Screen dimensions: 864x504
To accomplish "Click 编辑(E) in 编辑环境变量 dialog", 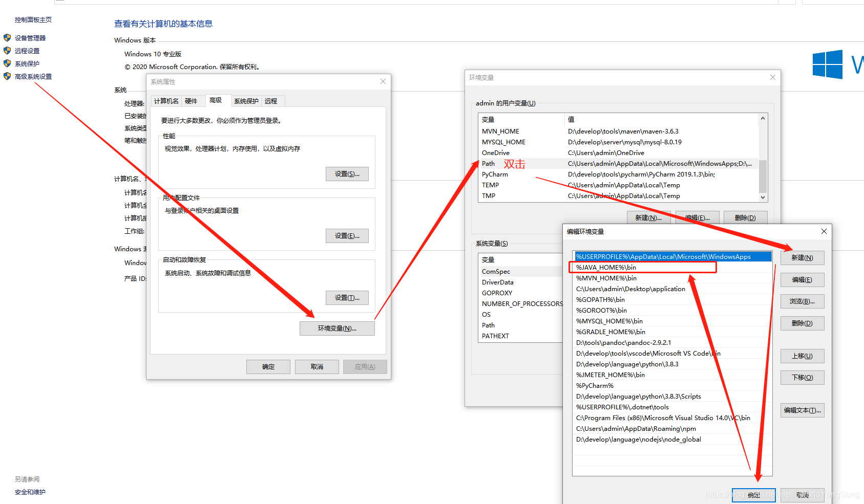I will (x=802, y=280).
